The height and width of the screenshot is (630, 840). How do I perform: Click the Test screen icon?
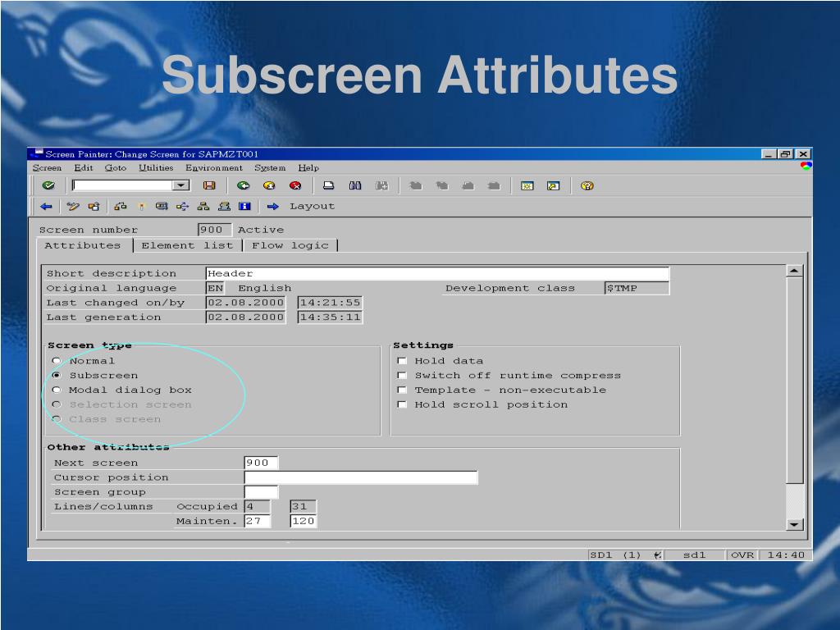pos(162,206)
